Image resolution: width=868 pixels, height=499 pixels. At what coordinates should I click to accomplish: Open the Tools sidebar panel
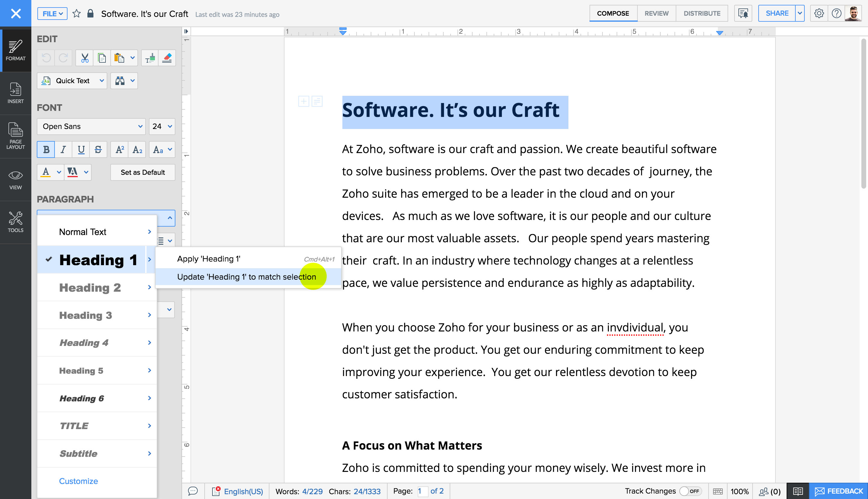coord(15,222)
